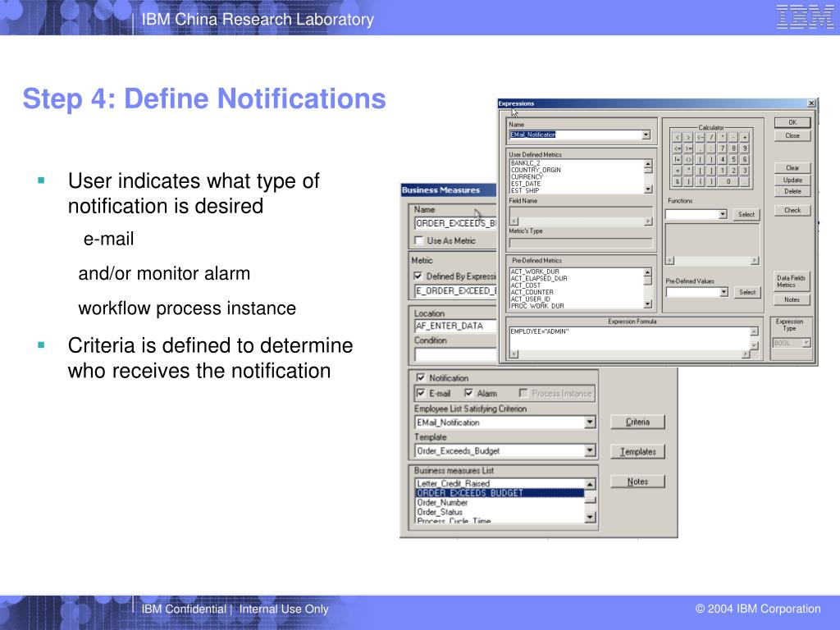Open the Expression Type BOOL dropdown
This screenshot has height=630, width=840.
click(806, 343)
